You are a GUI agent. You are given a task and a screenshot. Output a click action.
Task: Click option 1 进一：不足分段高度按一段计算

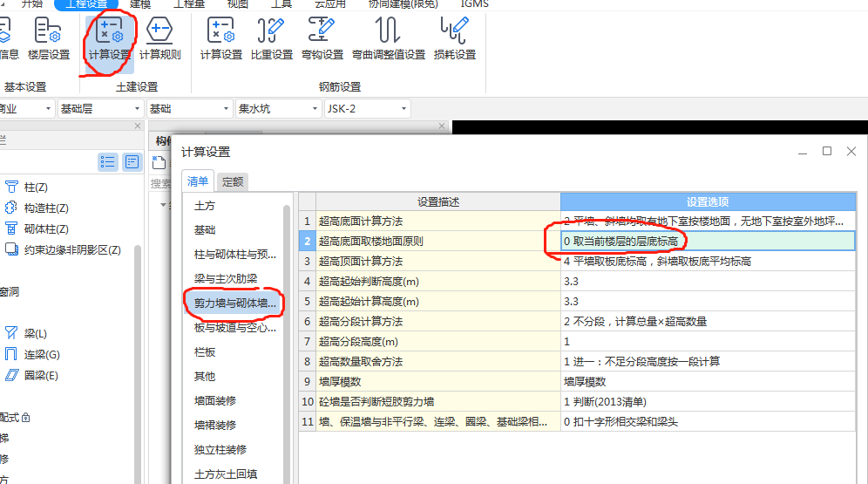point(708,362)
